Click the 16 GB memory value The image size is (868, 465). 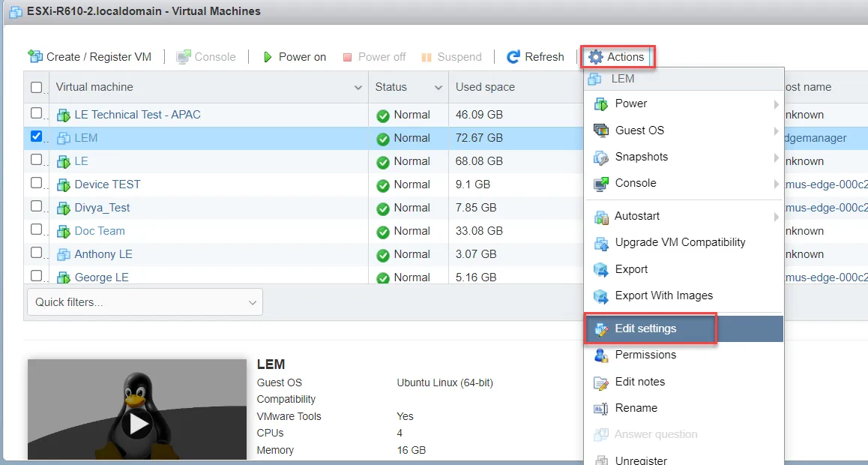point(412,451)
